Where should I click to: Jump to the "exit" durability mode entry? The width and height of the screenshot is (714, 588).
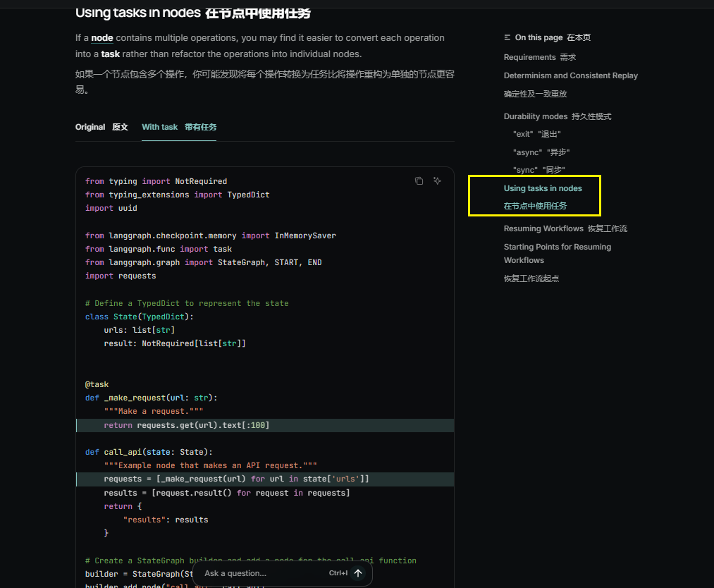coord(537,135)
